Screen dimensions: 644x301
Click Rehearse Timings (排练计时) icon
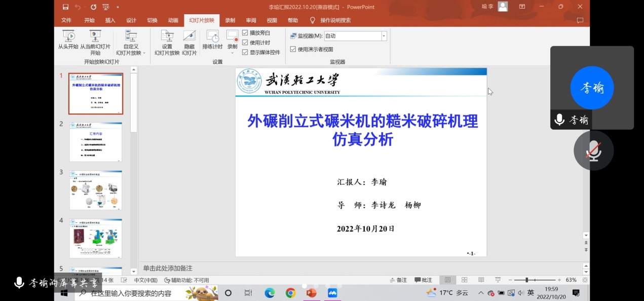(212, 36)
